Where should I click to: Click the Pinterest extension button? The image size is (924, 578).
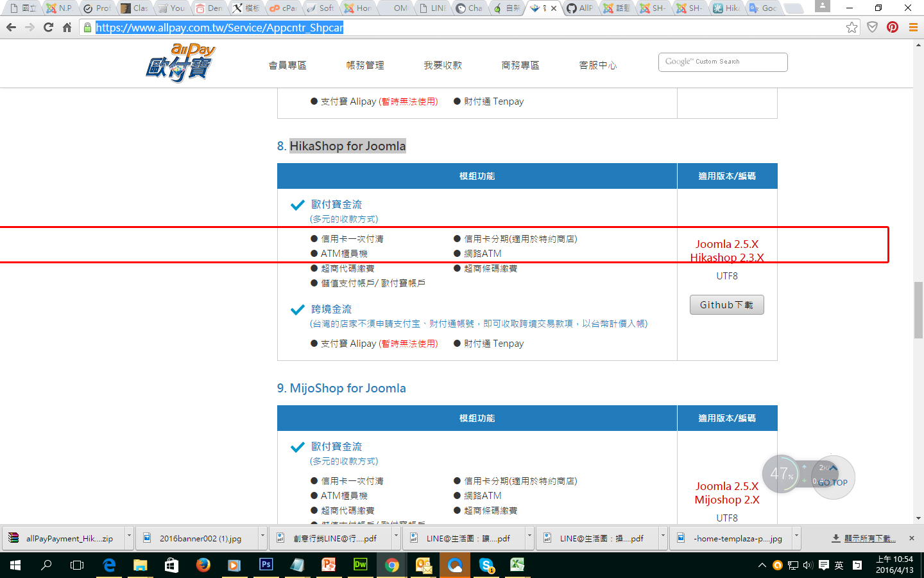point(893,27)
